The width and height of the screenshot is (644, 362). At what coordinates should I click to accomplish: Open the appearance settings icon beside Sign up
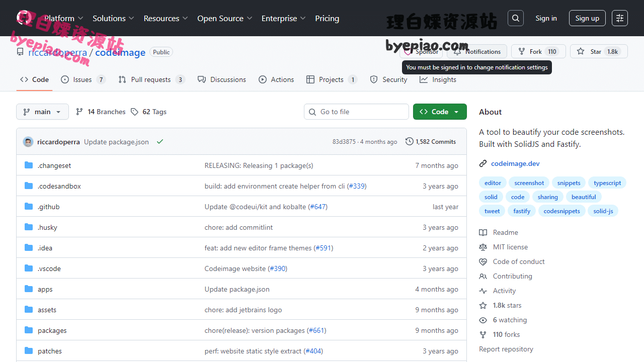pos(620,18)
